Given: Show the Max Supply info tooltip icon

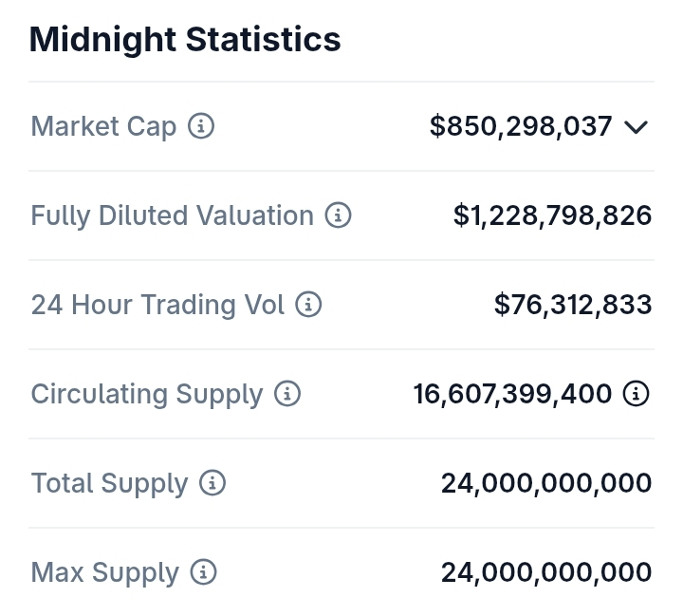Looking at the screenshot, I should click(203, 572).
